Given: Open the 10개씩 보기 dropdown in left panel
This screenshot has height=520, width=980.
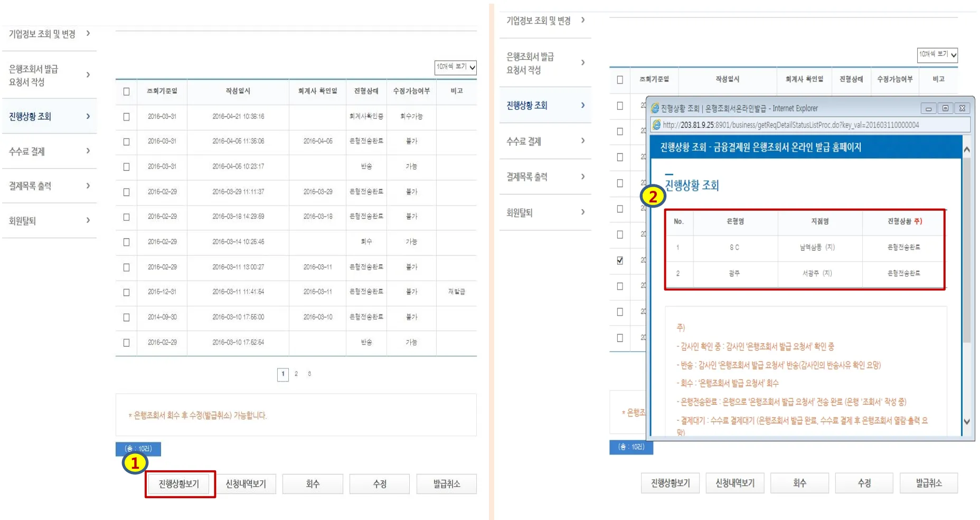Looking at the screenshot, I should [x=455, y=67].
